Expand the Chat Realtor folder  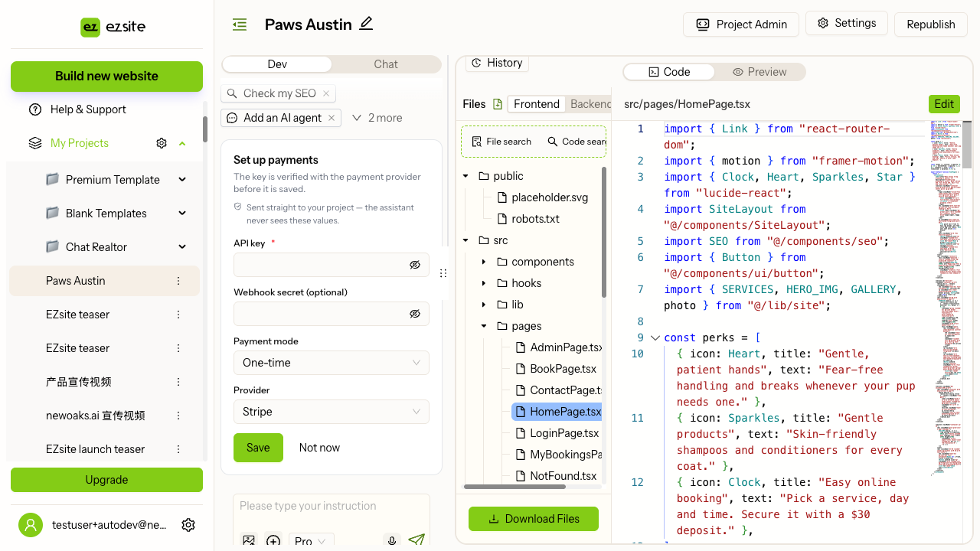[x=182, y=247]
